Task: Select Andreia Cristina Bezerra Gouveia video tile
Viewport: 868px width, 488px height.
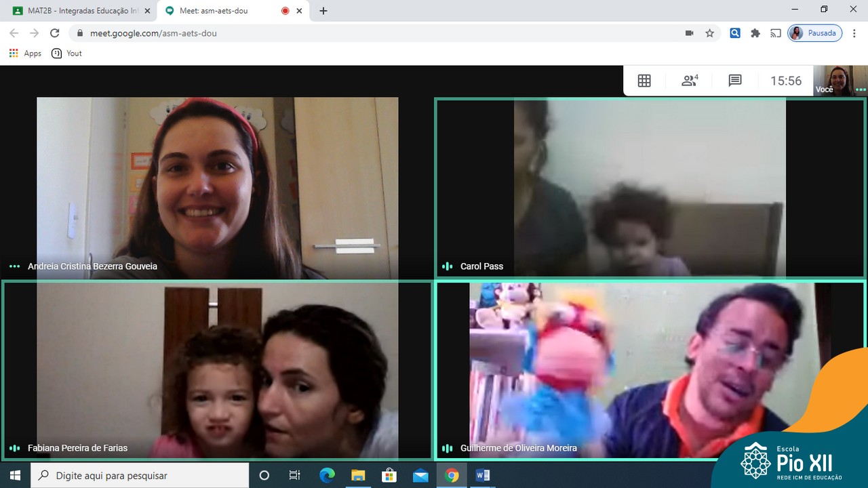Action: pyautogui.click(x=217, y=188)
